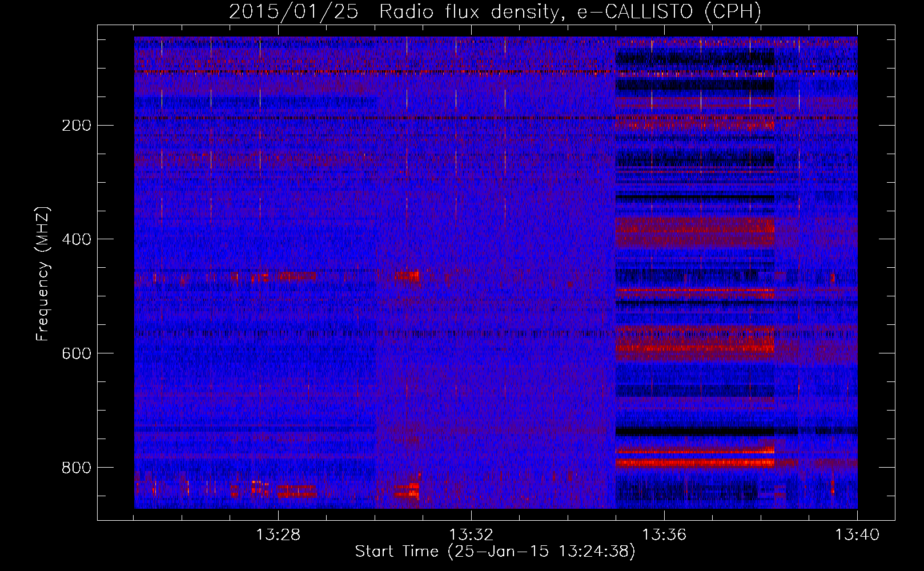The image size is (924, 571).
Task: Select the 200 frequency tick label
Action: 76,125
